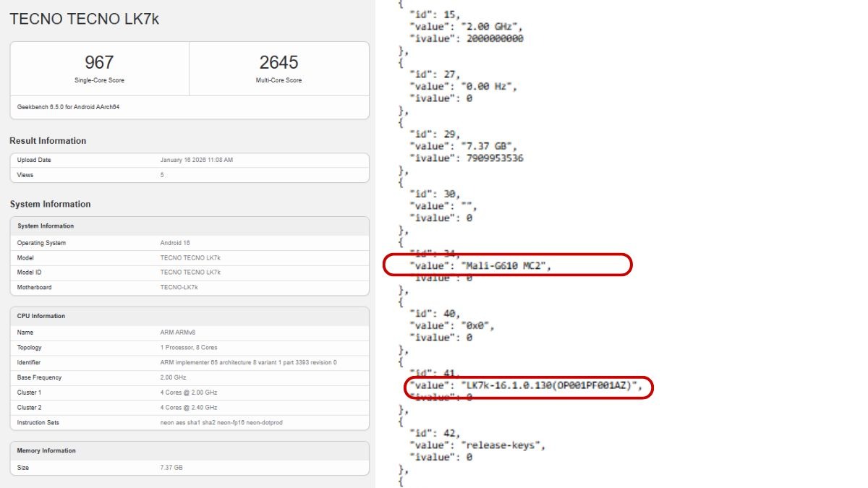Click the Single-Core Score label

coord(99,80)
